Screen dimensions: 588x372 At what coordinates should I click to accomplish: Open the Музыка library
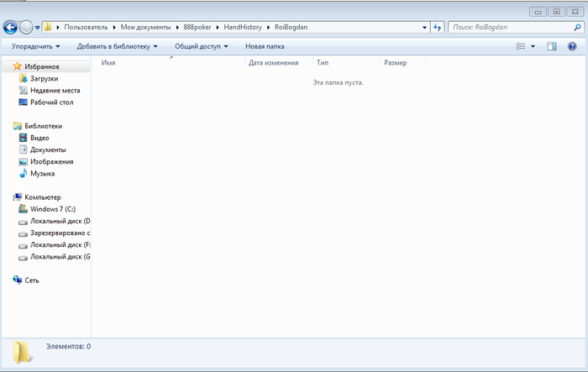pyautogui.click(x=42, y=174)
